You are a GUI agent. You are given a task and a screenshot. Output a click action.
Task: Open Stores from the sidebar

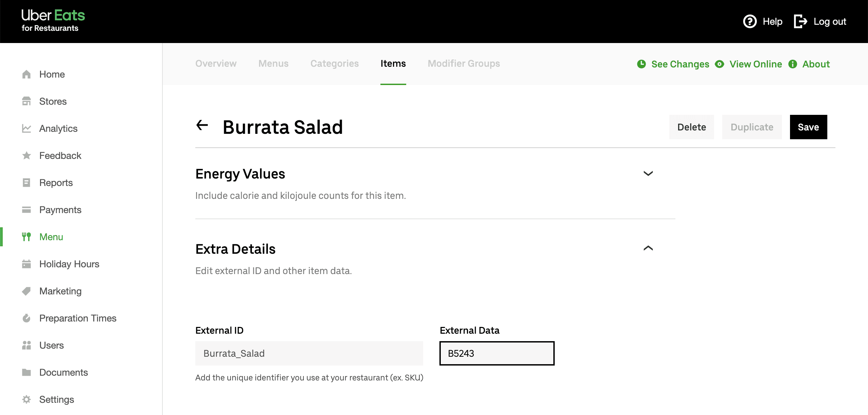[x=53, y=101]
